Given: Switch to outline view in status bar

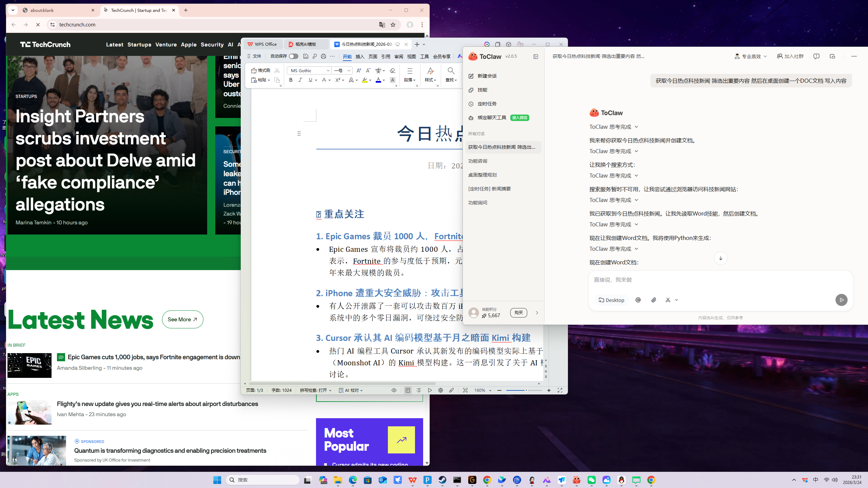Looking at the screenshot, I should click(418, 390).
